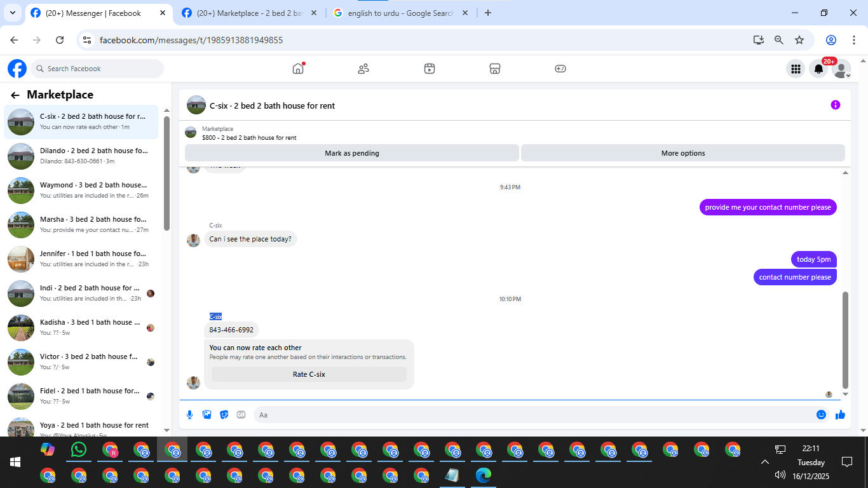This screenshot has width=868, height=488.
Task: Open Facebook home from logo
Action: (17, 69)
